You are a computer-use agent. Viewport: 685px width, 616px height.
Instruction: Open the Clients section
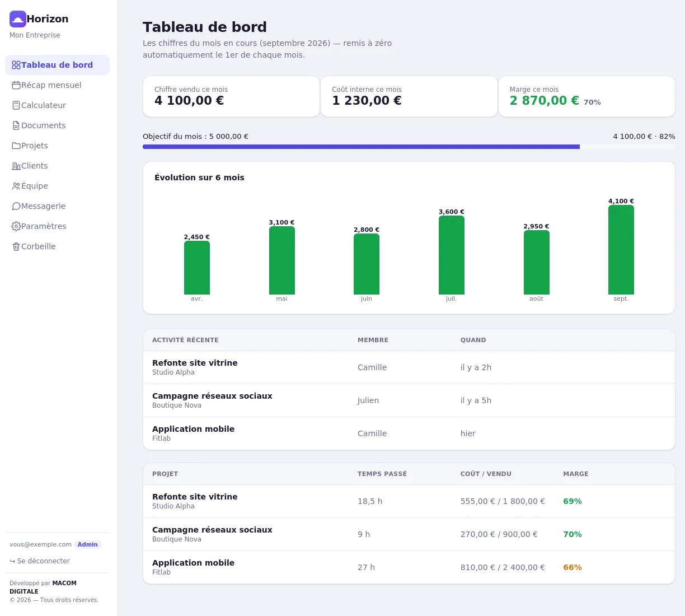[57, 166]
